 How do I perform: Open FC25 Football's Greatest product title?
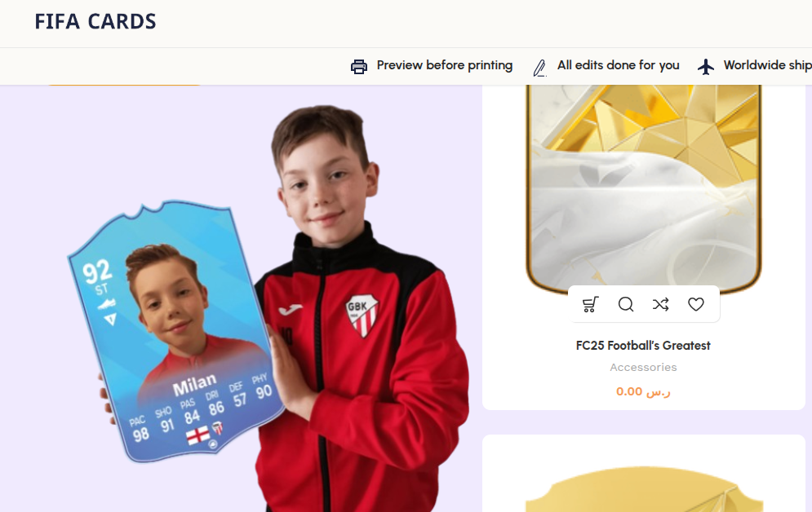(643, 346)
